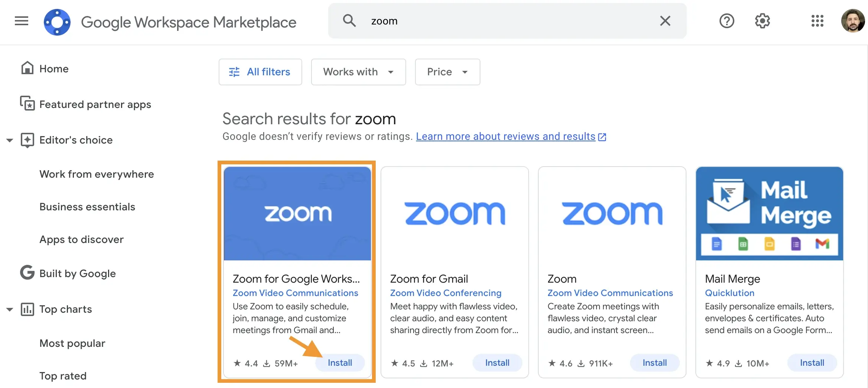Open the Zoom app logo thumbnail
Viewport: 868px width, 388px height.
pos(612,213)
